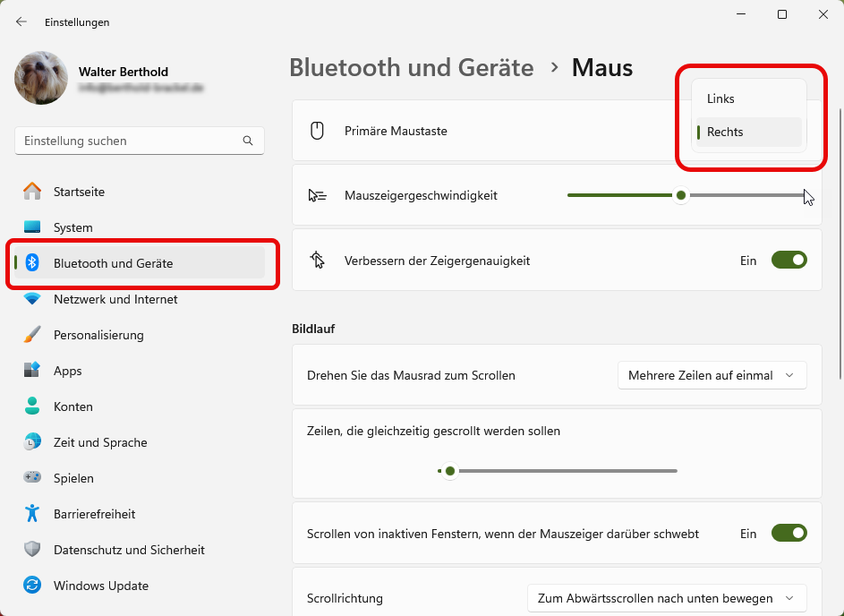
Task: Click the search magnifier icon
Action: (x=248, y=141)
